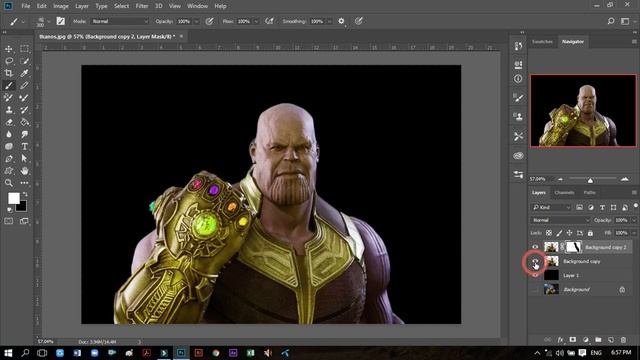Select the Eyedropper tool

coord(24,73)
